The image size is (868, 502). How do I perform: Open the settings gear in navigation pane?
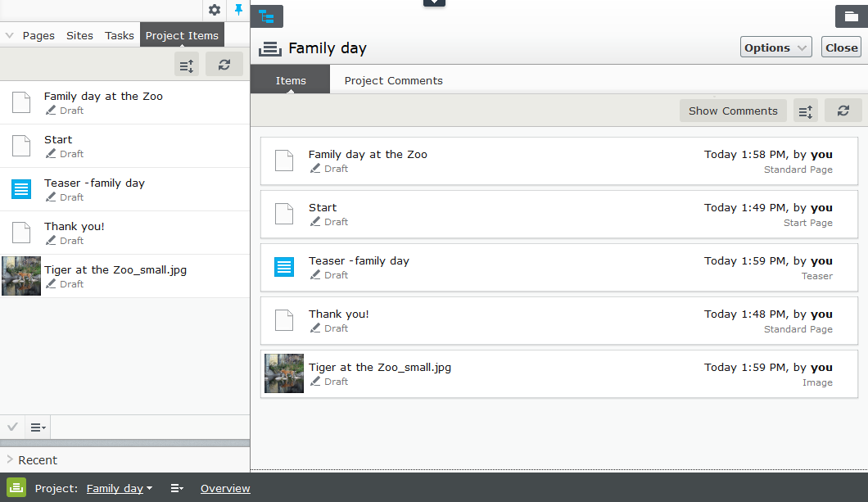(x=215, y=10)
